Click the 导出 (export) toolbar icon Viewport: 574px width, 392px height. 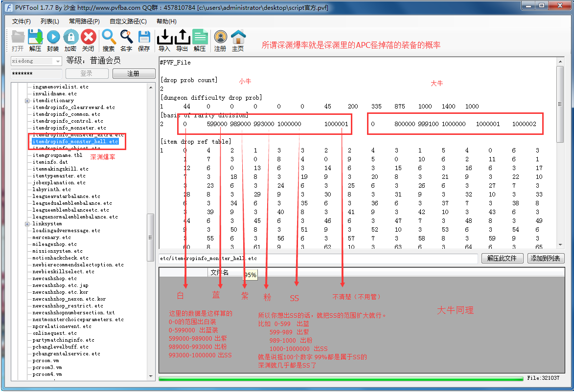tap(182, 40)
